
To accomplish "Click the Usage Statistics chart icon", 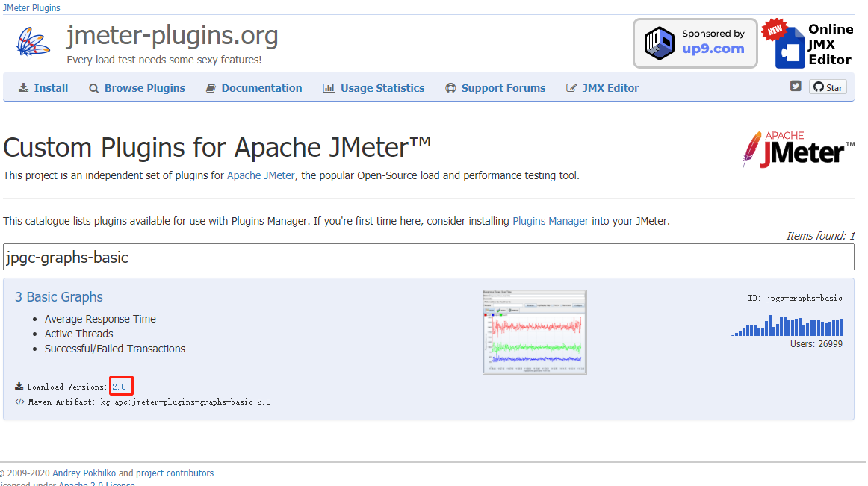I will point(329,88).
